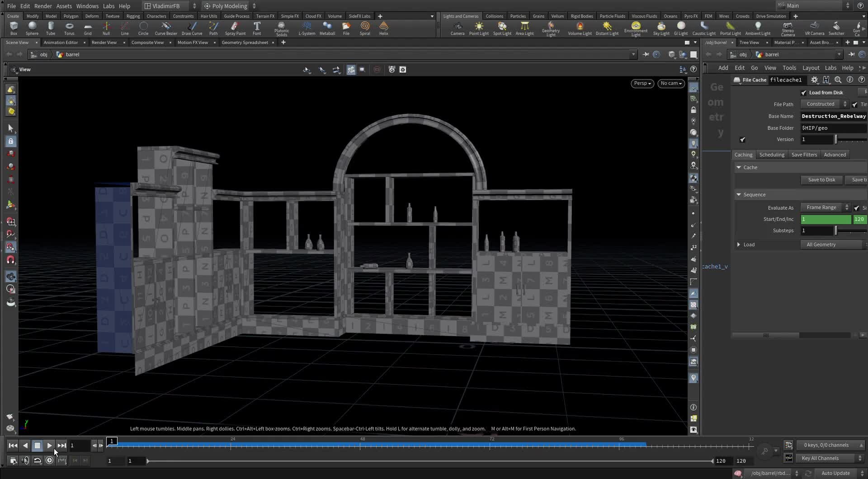The image size is (868, 479).
Task: Collapse the Sequence section
Action: click(739, 194)
